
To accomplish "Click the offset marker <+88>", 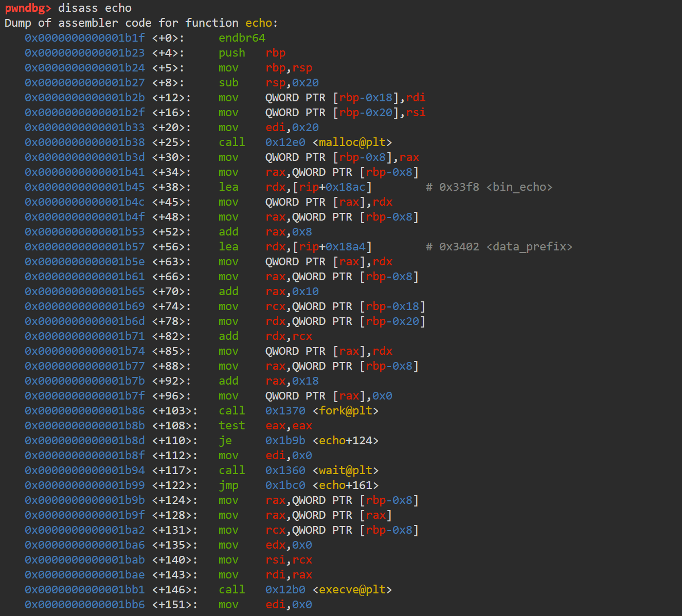I will [172, 366].
